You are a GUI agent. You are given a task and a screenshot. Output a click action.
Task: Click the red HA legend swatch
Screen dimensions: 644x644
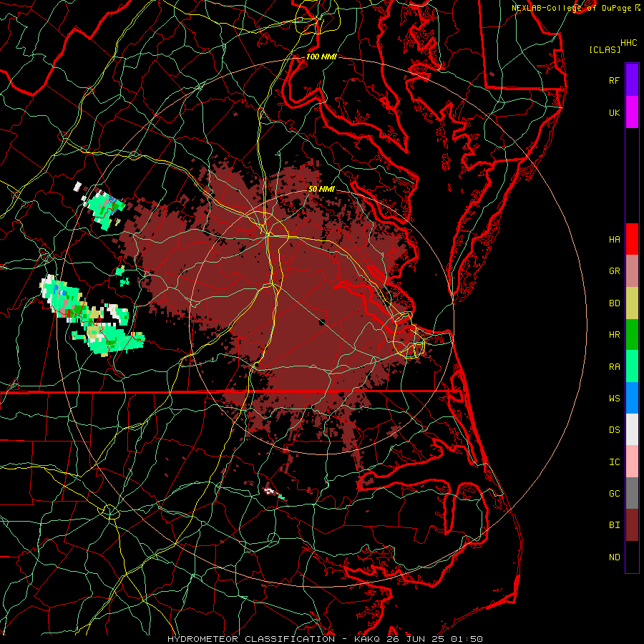(632, 239)
